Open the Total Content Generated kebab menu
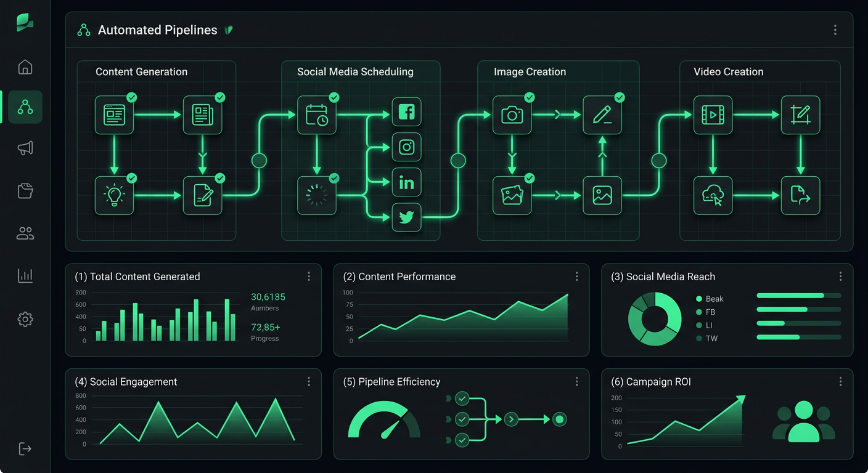 pyautogui.click(x=309, y=277)
